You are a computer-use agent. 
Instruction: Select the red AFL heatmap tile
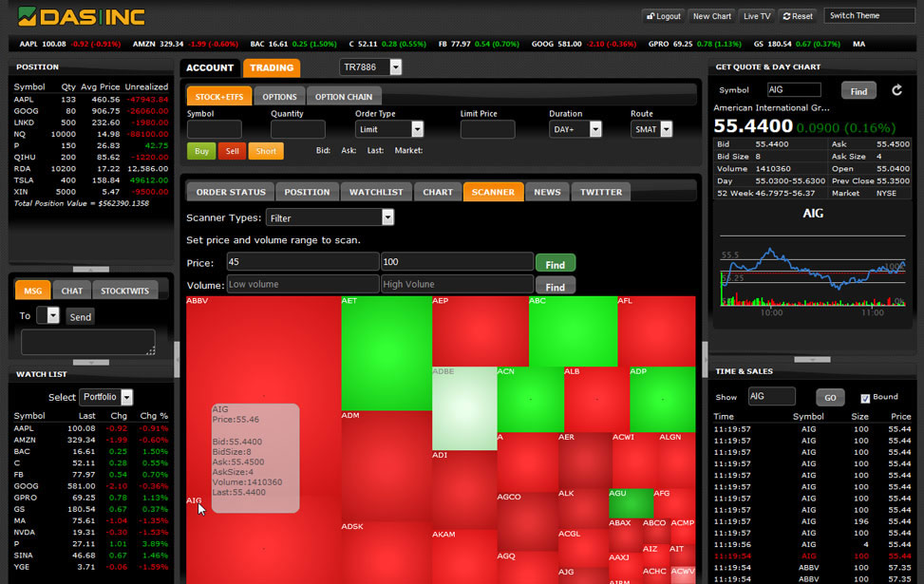click(656, 331)
